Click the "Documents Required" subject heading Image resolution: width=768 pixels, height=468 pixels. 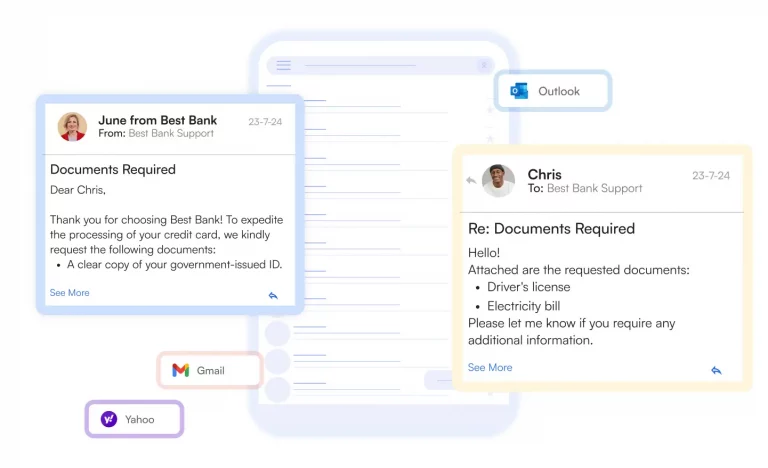[113, 170]
